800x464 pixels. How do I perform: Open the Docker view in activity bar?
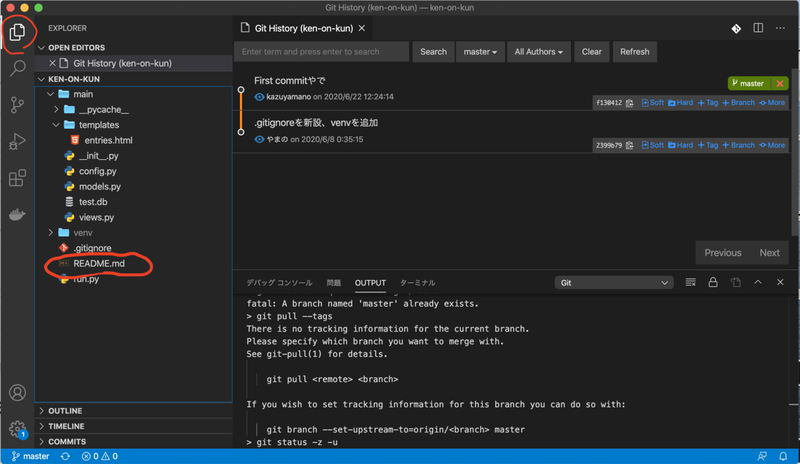pyautogui.click(x=17, y=214)
